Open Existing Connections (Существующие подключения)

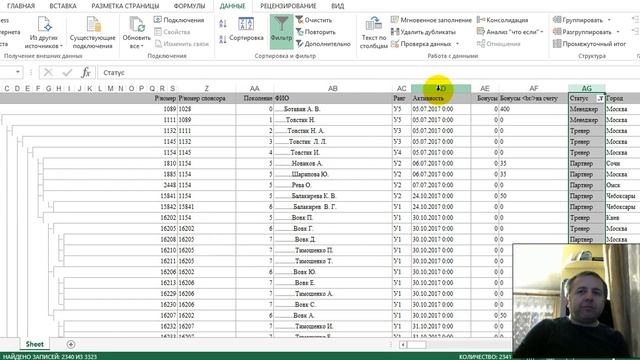(x=93, y=33)
